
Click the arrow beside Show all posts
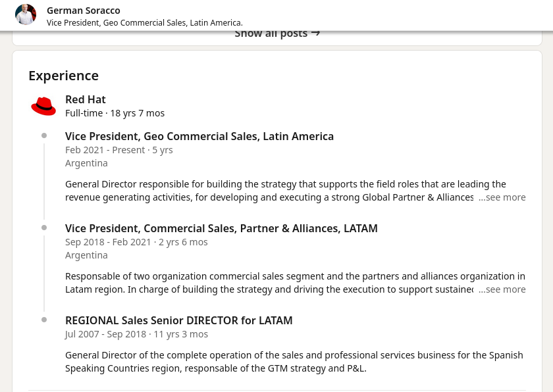[x=315, y=33]
